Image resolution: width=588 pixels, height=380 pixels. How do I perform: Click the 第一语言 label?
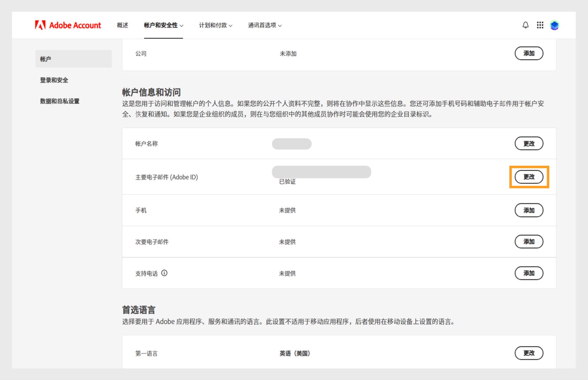point(146,353)
